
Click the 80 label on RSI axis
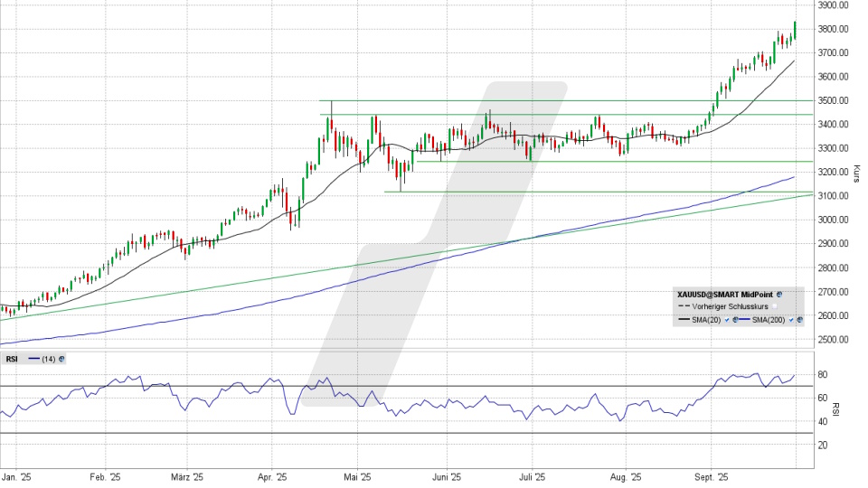[x=823, y=374]
